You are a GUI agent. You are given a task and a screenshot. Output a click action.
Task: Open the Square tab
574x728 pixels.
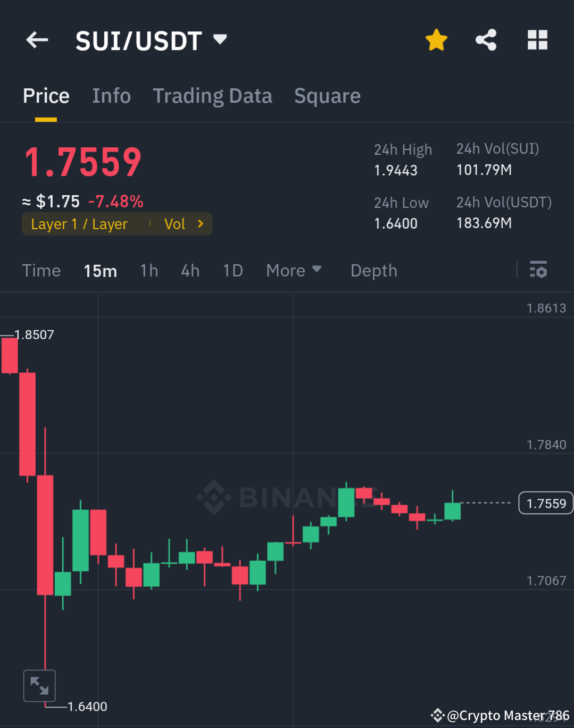[327, 96]
